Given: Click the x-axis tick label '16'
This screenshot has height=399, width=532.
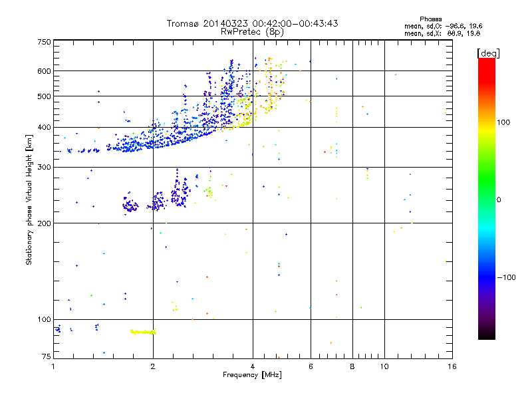Looking at the screenshot, I should [x=452, y=366].
